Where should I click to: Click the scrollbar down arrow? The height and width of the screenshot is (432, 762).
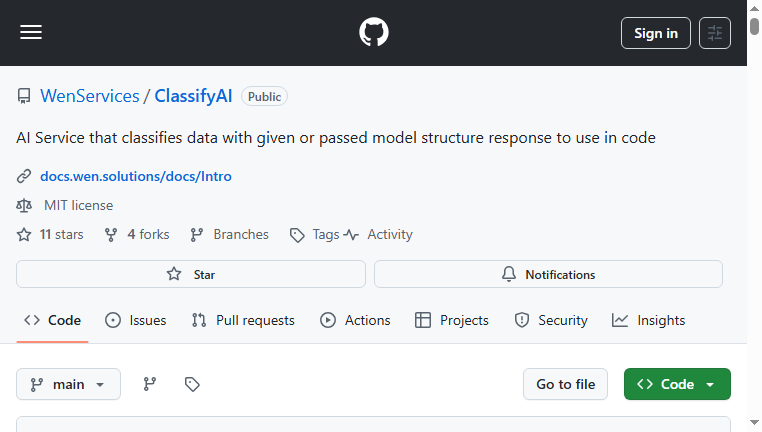point(754,423)
